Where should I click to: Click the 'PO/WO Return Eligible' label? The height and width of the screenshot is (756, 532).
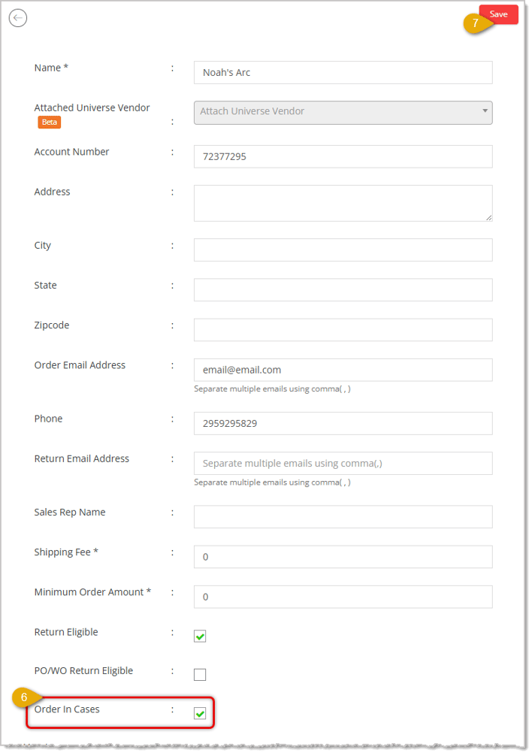click(84, 671)
